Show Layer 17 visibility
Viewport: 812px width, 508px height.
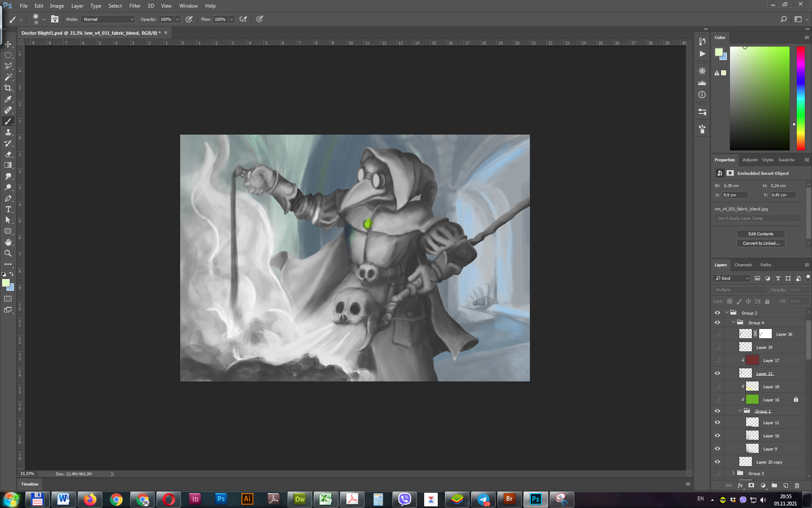717,360
